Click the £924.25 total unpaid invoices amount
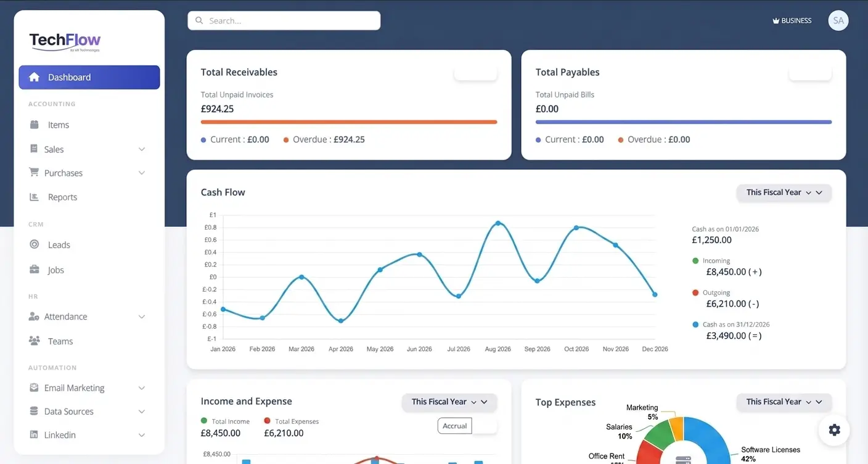This screenshot has height=464, width=868. pyautogui.click(x=218, y=109)
